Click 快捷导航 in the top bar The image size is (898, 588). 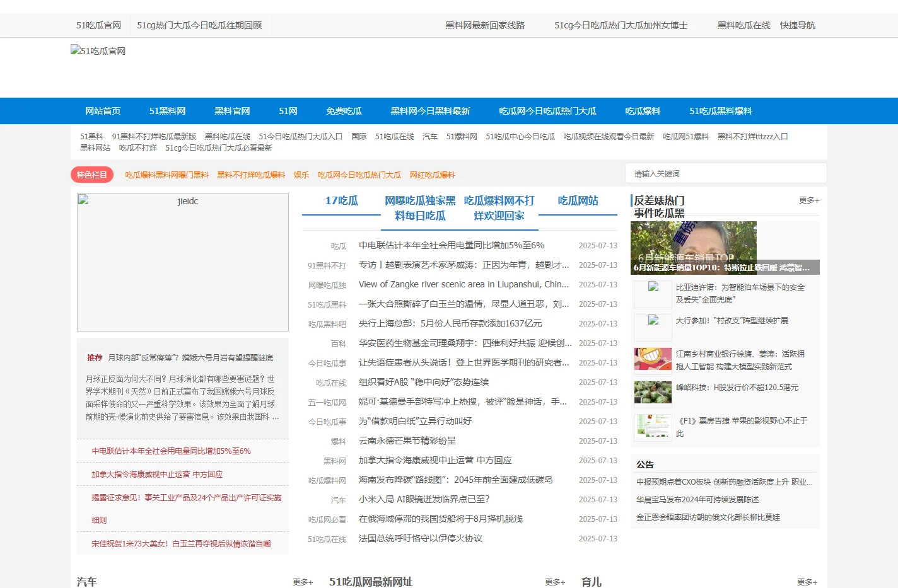(x=798, y=25)
